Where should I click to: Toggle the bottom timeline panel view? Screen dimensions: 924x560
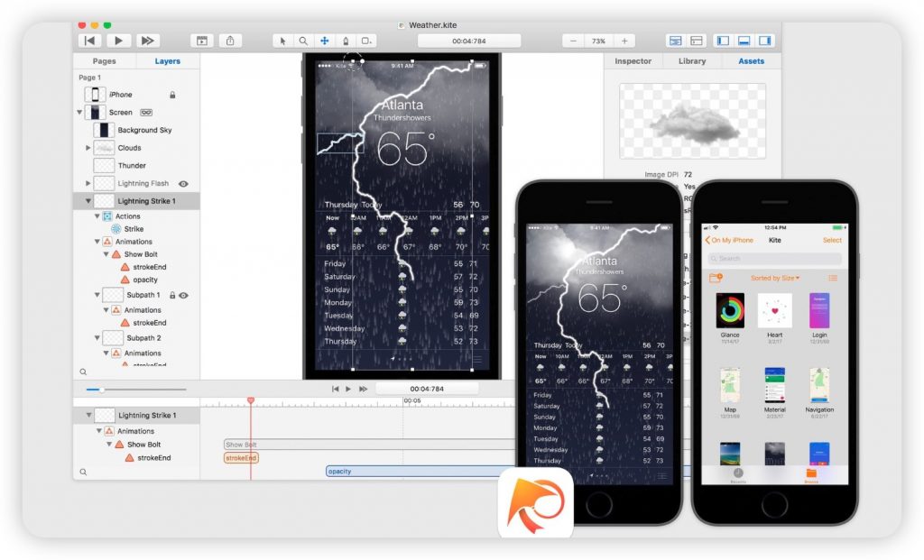click(x=744, y=41)
